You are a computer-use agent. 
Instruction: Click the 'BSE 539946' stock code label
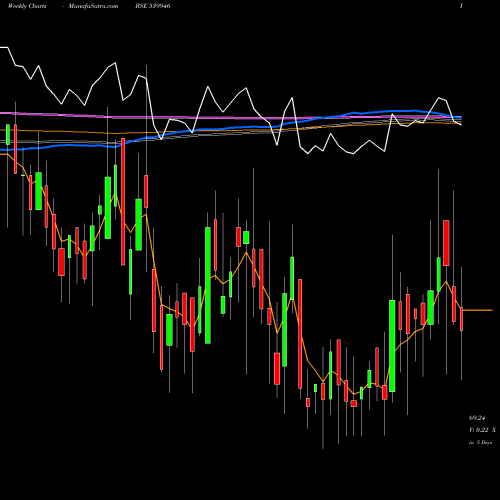point(153,6)
